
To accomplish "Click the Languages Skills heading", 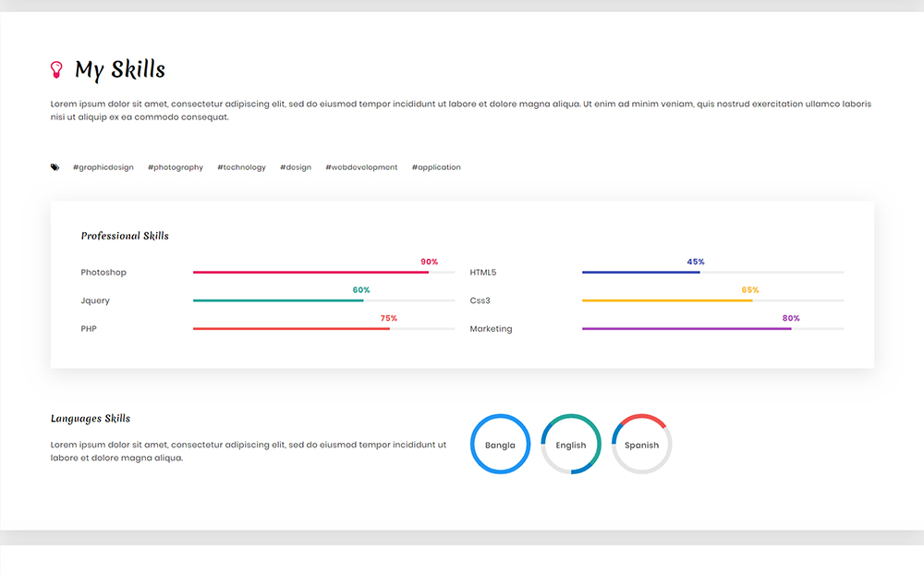I will [91, 419].
